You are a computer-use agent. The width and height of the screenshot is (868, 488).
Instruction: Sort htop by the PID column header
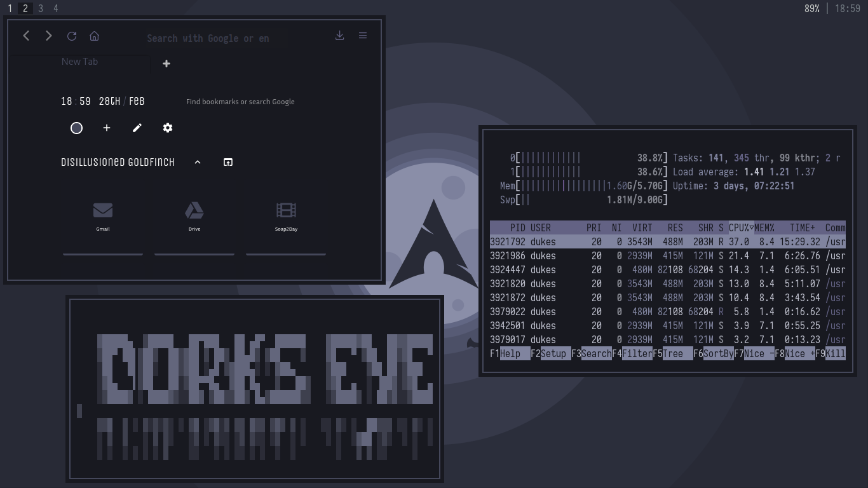pyautogui.click(x=518, y=227)
